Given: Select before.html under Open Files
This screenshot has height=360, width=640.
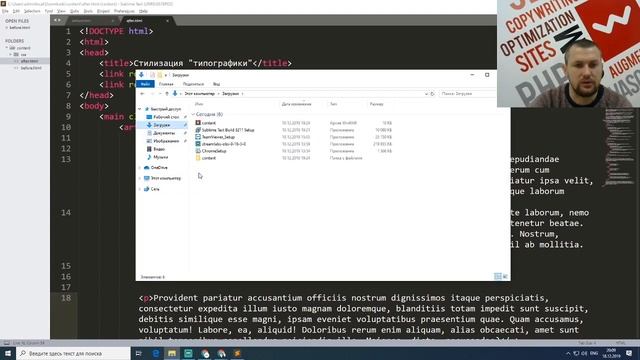Looking at the screenshot, I should (20, 28).
